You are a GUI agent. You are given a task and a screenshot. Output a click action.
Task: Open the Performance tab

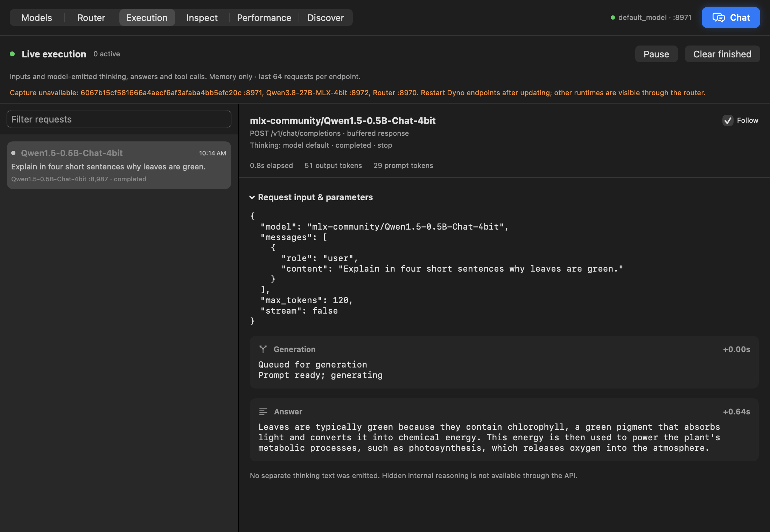coord(264,17)
